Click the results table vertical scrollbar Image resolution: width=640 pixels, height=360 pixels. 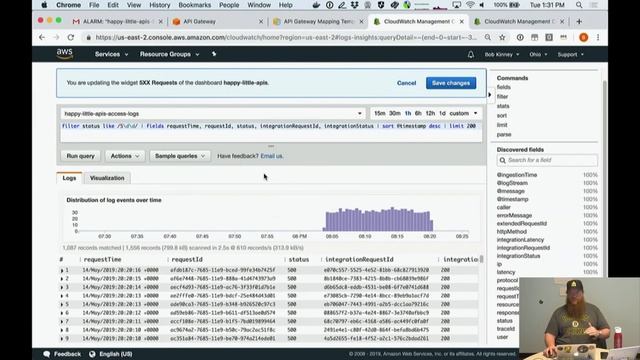(481, 259)
